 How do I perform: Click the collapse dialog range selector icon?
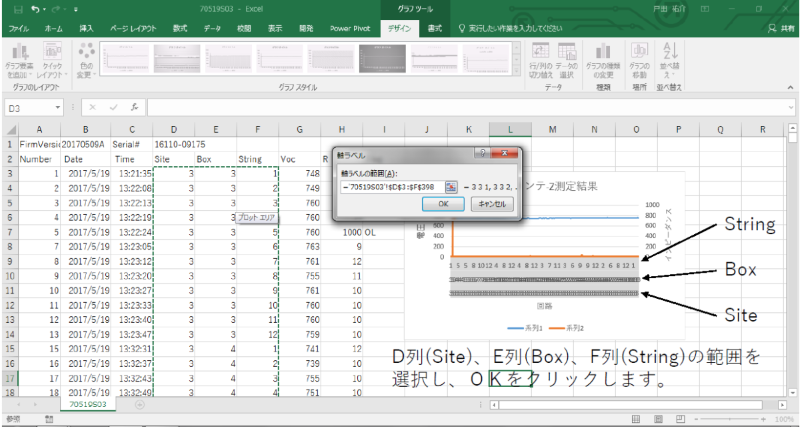452,187
